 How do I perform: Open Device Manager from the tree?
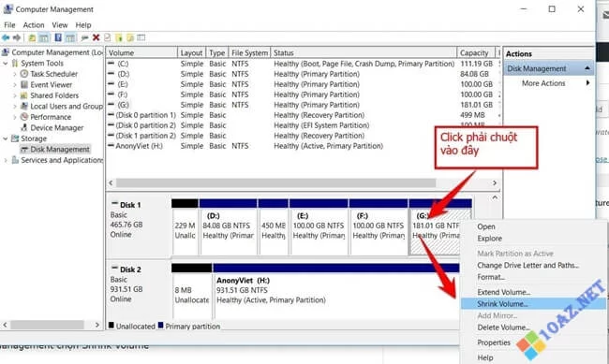click(x=57, y=127)
